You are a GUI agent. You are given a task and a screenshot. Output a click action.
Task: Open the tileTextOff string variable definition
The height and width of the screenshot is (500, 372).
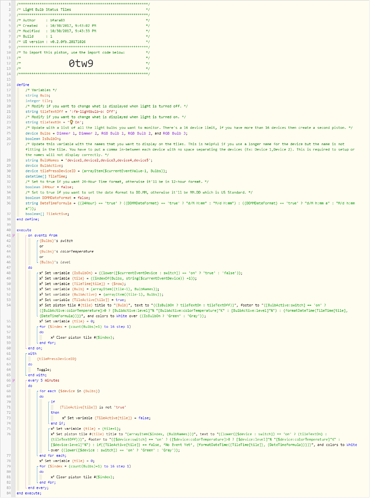pos(71,112)
